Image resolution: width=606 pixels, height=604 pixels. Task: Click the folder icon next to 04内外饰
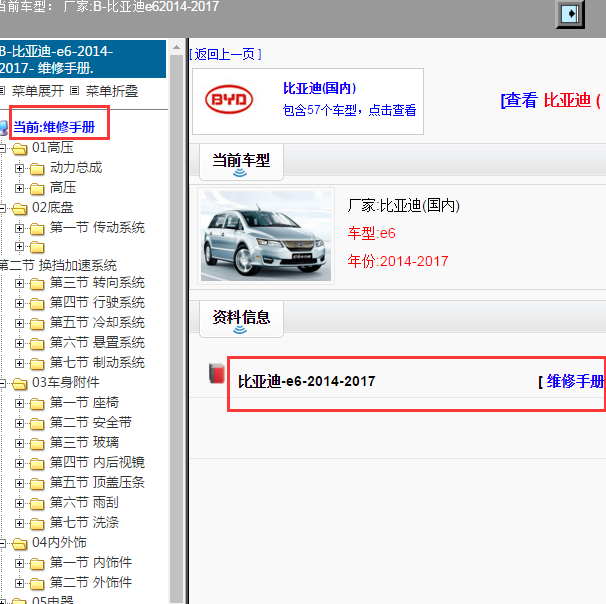20,544
